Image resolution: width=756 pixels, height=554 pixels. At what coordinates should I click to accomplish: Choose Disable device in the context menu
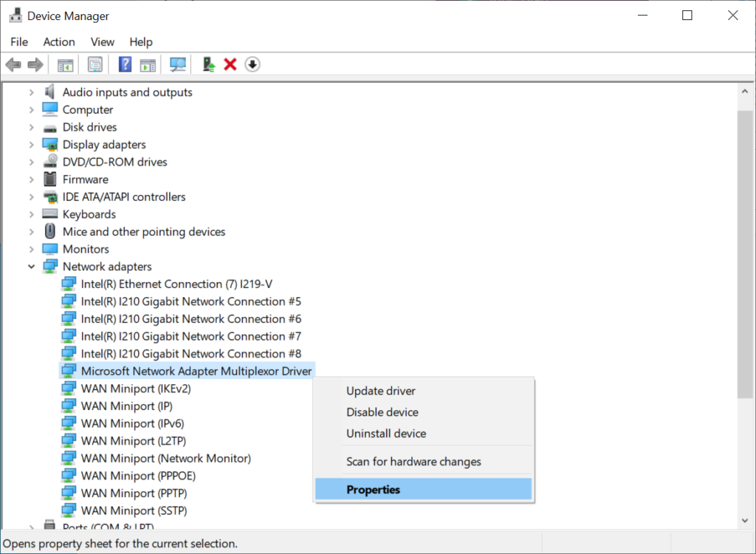coord(382,412)
